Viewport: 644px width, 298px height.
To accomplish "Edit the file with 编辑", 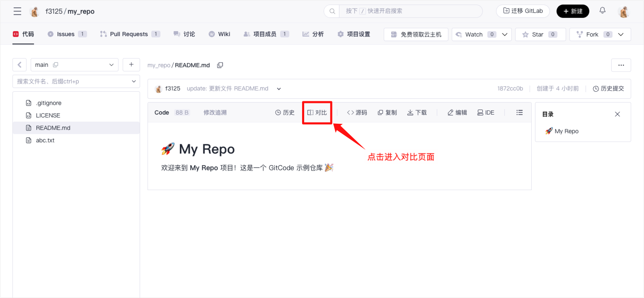I will (457, 112).
